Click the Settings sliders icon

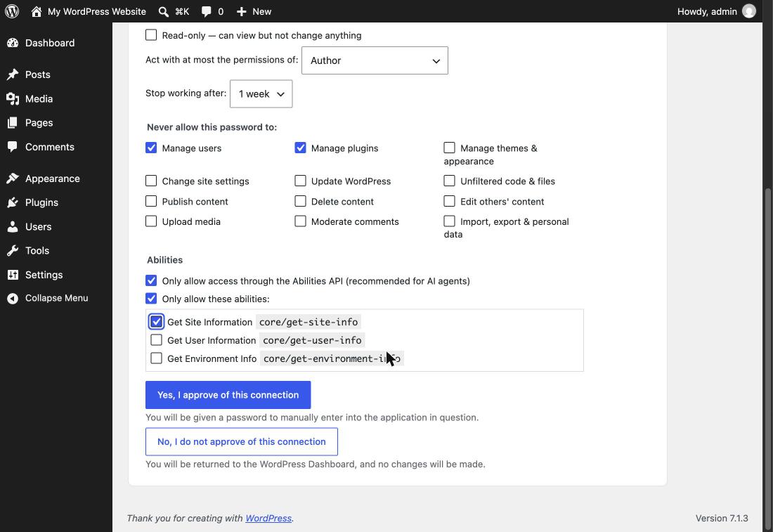pos(13,275)
